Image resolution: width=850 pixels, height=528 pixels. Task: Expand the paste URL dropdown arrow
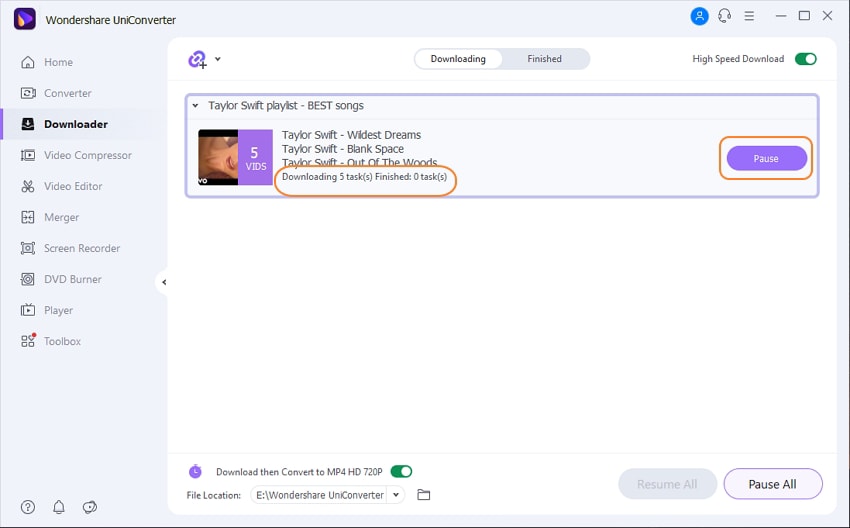pyautogui.click(x=218, y=59)
